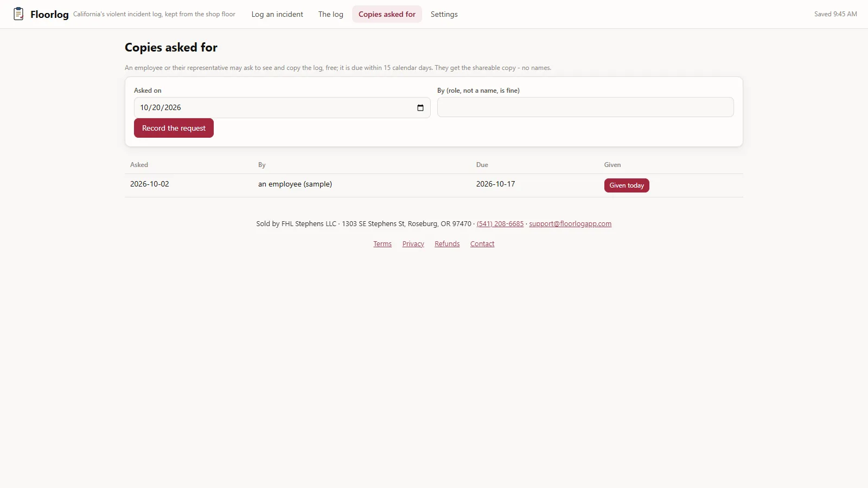Open the Log an incident tab
The height and width of the screenshot is (488, 868).
coord(277,15)
